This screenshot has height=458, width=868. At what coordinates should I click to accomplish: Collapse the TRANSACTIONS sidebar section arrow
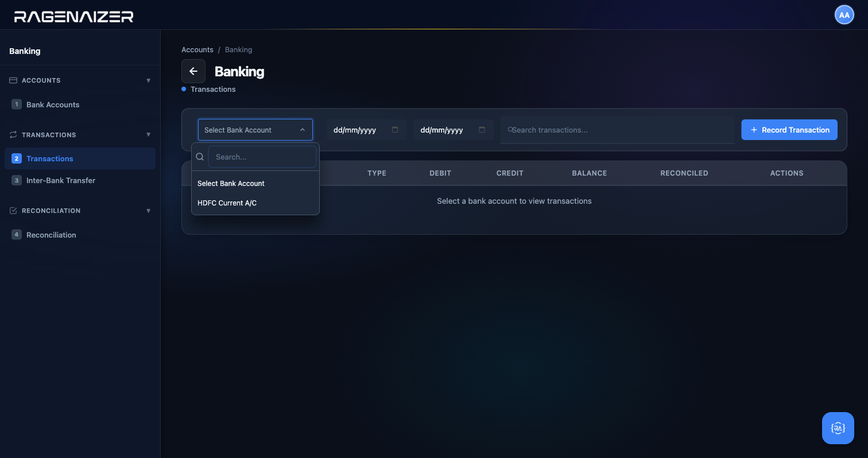[x=149, y=135]
